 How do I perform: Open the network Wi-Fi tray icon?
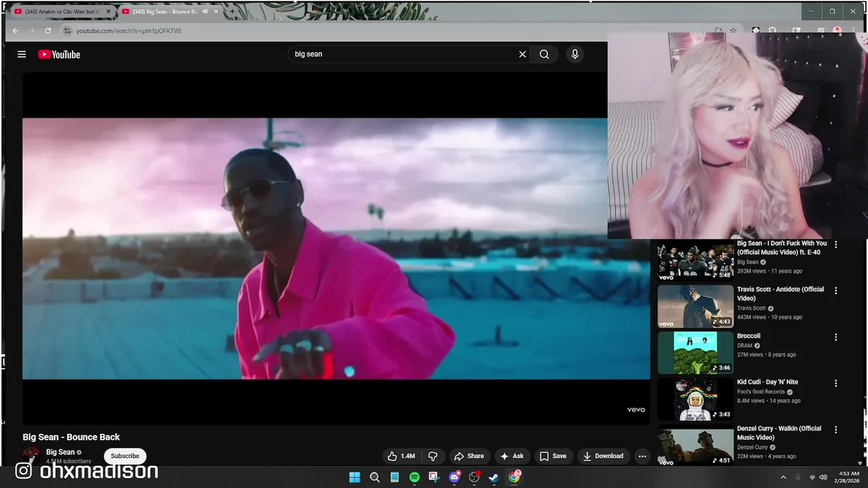tap(812, 477)
